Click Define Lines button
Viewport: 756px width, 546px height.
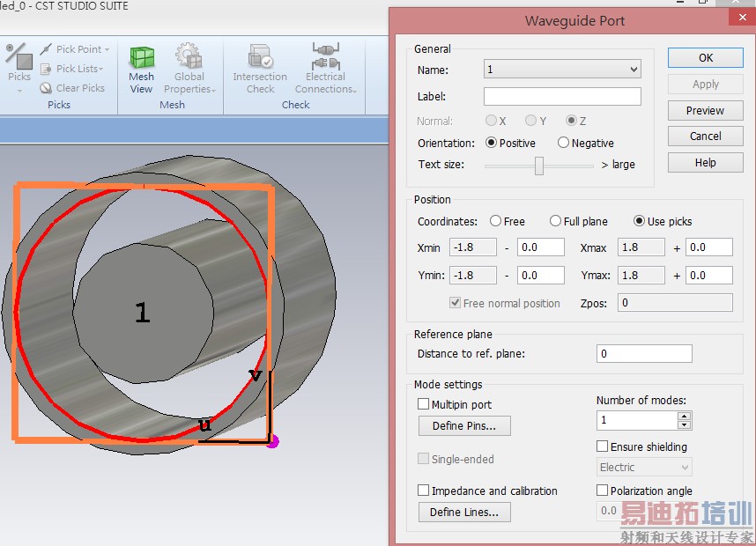click(x=464, y=512)
